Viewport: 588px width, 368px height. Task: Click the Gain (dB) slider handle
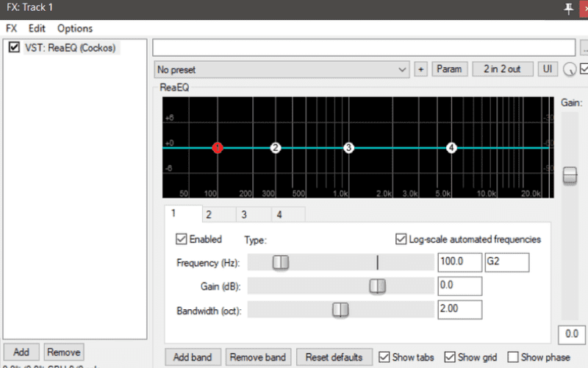(377, 286)
